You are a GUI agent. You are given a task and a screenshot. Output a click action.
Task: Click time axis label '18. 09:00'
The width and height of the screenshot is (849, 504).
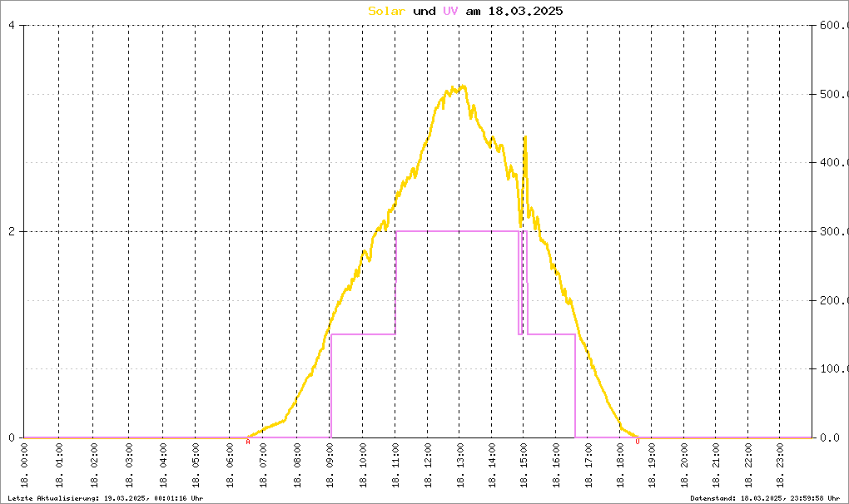tap(330, 465)
